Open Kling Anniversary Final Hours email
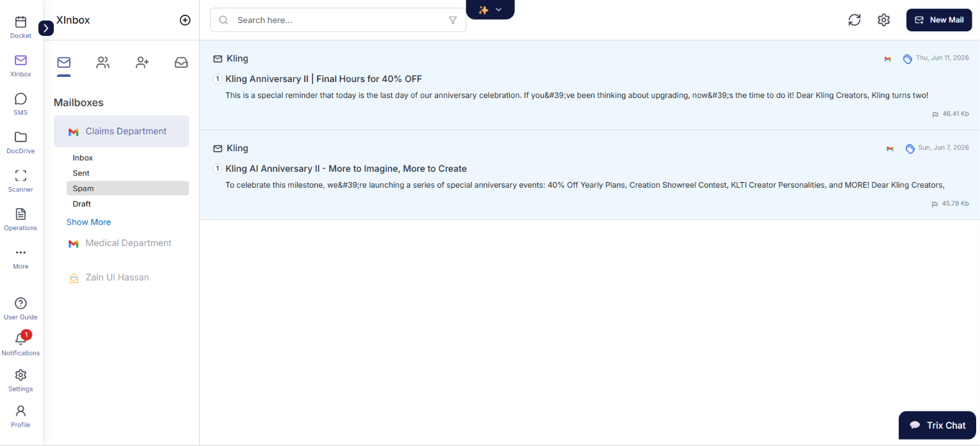 pos(589,85)
